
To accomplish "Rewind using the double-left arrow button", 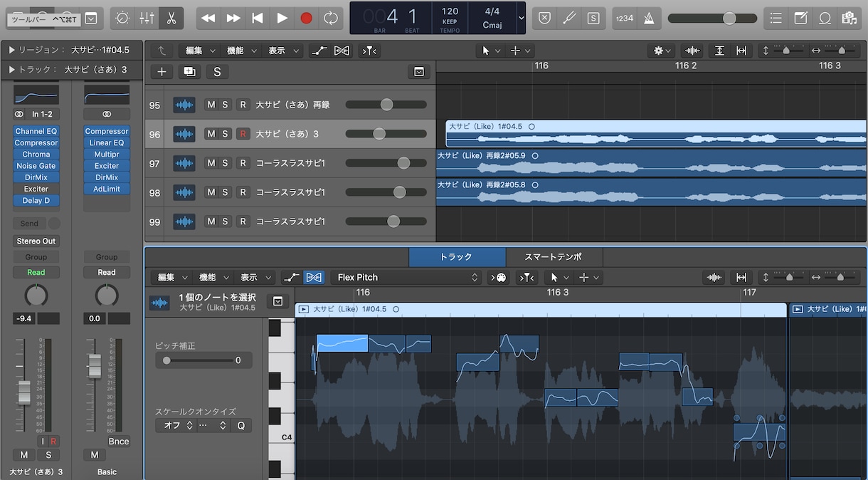I will (208, 19).
